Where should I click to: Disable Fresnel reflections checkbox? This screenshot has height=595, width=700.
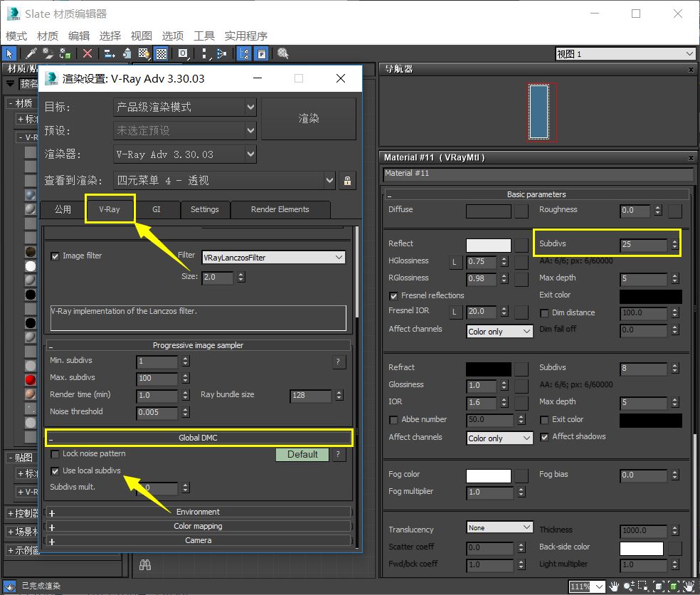(x=394, y=296)
